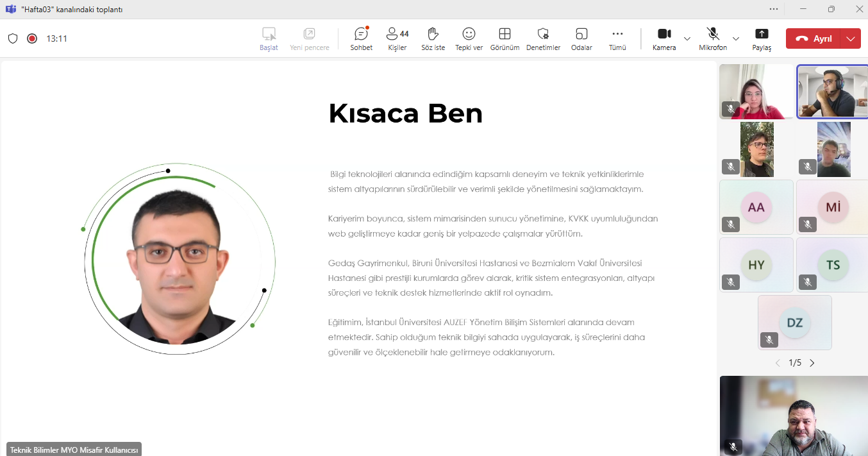Click the red recording indicator
This screenshot has height=456, width=868.
click(x=32, y=38)
